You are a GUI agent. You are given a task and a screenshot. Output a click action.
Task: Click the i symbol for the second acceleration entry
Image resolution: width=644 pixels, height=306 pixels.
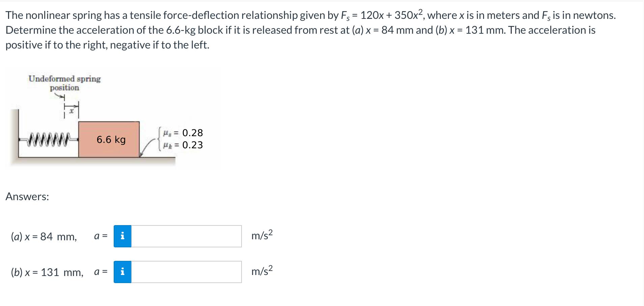point(123,271)
